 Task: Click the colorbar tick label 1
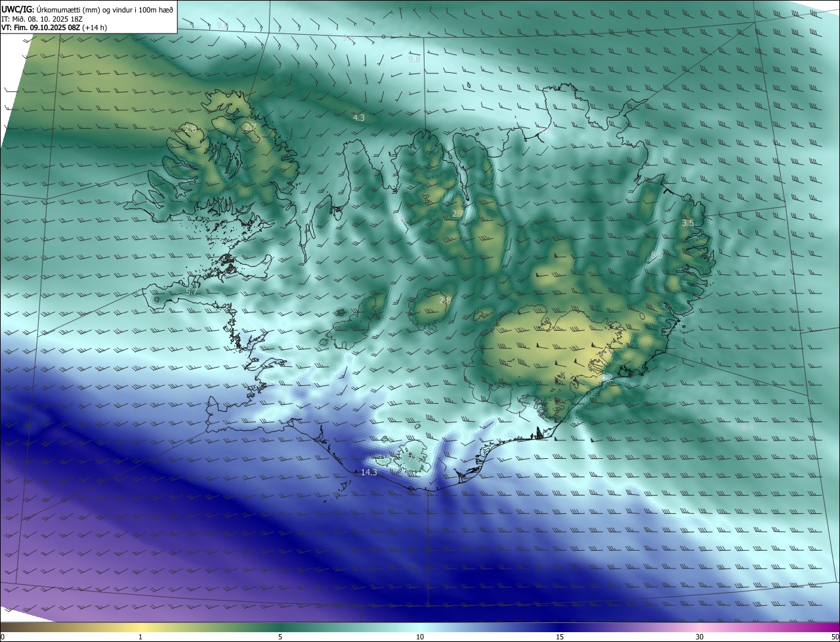click(140, 637)
